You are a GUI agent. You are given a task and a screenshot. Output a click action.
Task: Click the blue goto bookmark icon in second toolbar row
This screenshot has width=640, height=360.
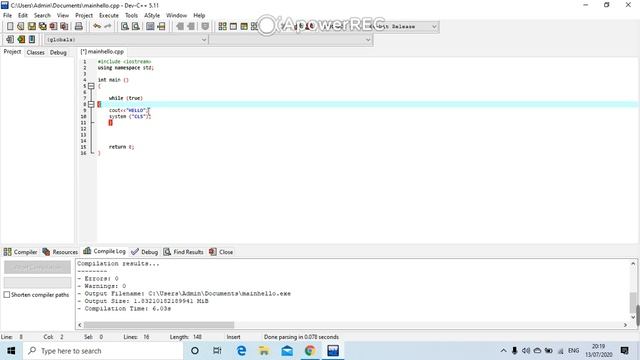pos(32,39)
